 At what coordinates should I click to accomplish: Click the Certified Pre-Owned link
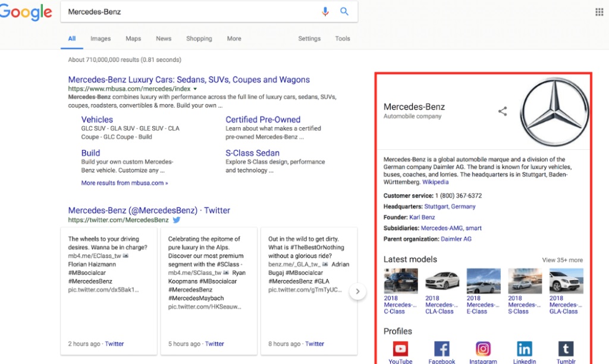tap(263, 120)
